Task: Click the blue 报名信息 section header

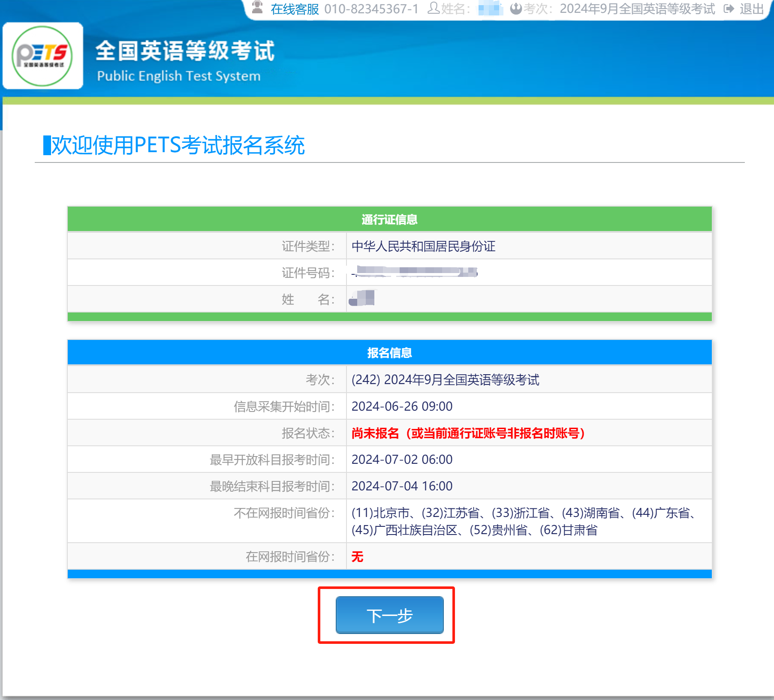Action: [x=389, y=353]
